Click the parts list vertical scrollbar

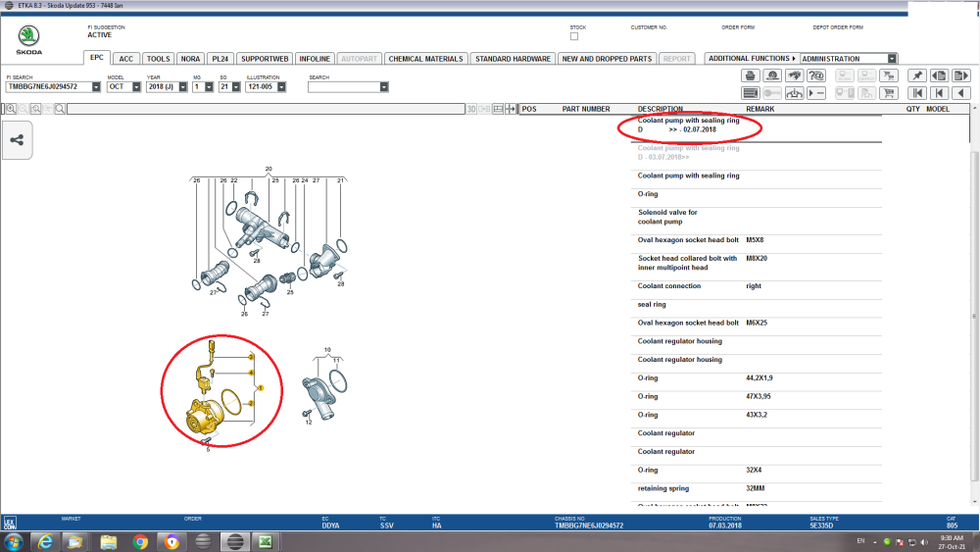tap(975, 316)
